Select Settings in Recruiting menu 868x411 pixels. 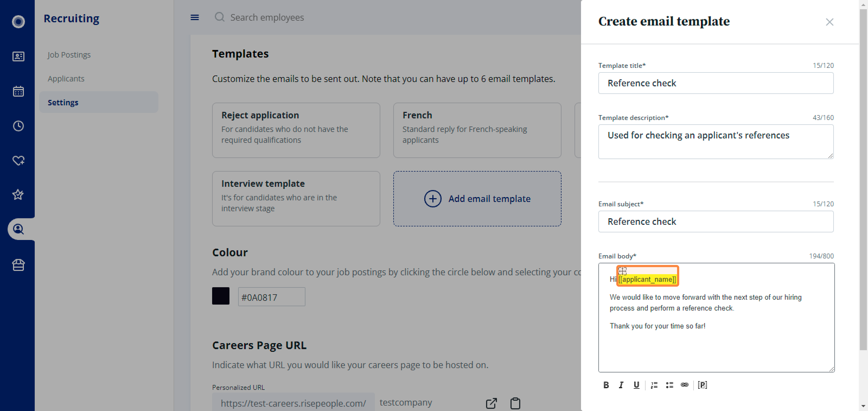98,102
